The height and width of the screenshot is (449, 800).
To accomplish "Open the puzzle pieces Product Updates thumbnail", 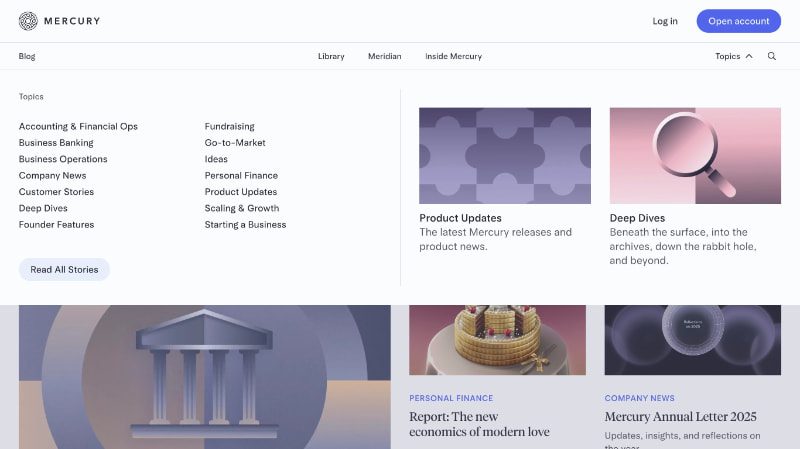I will [x=505, y=156].
